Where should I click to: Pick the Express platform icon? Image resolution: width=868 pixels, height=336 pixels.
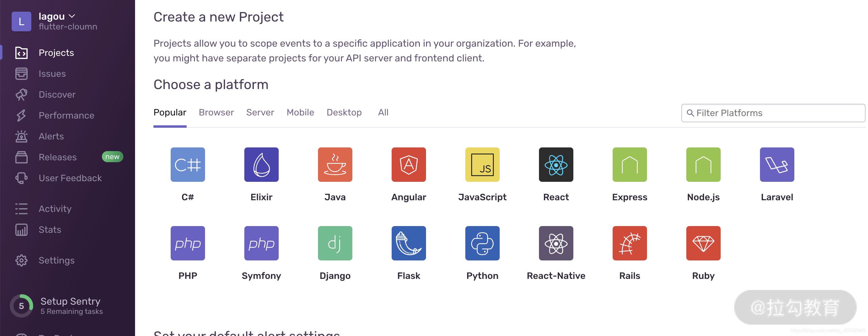(630, 164)
